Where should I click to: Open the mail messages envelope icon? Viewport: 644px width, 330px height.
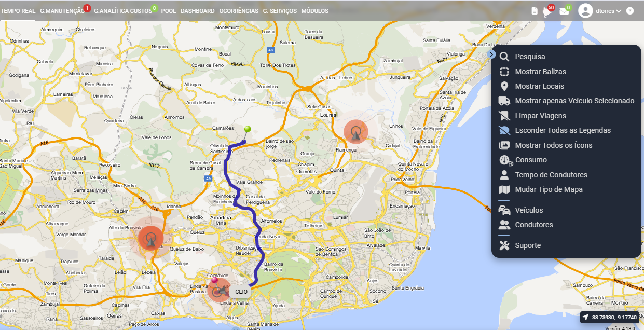(565, 11)
